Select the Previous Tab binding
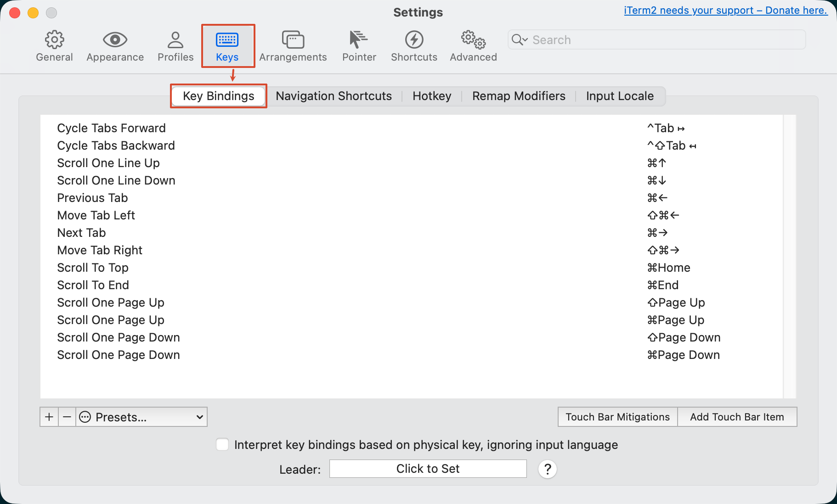Screen dimensions: 837x504 point(411,198)
